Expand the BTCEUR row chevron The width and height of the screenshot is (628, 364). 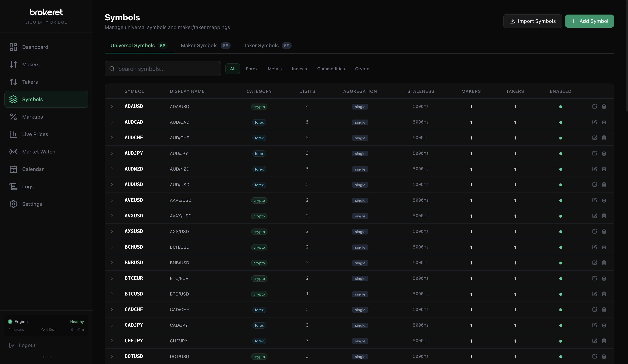112,278
